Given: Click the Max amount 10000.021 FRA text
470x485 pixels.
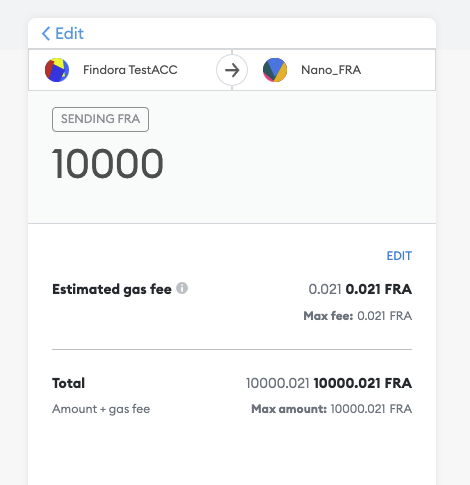Looking at the screenshot, I should point(332,409).
